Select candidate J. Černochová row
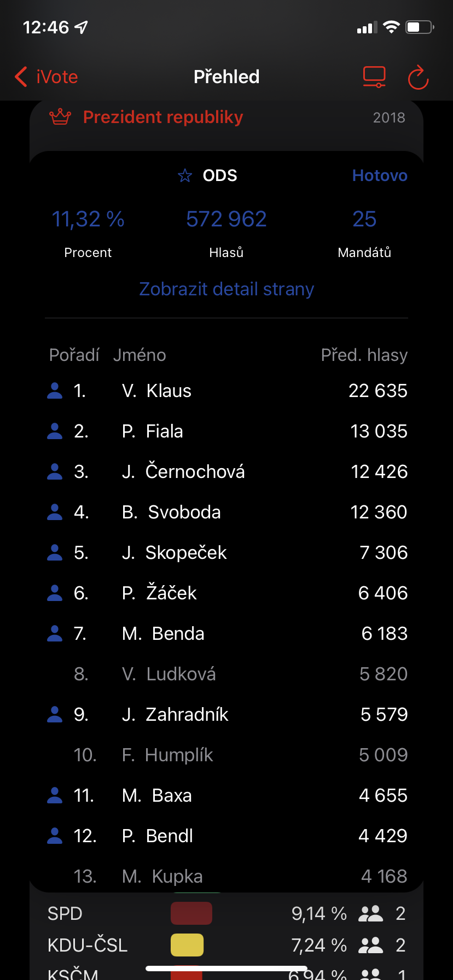The height and width of the screenshot is (980, 453). 226,471
